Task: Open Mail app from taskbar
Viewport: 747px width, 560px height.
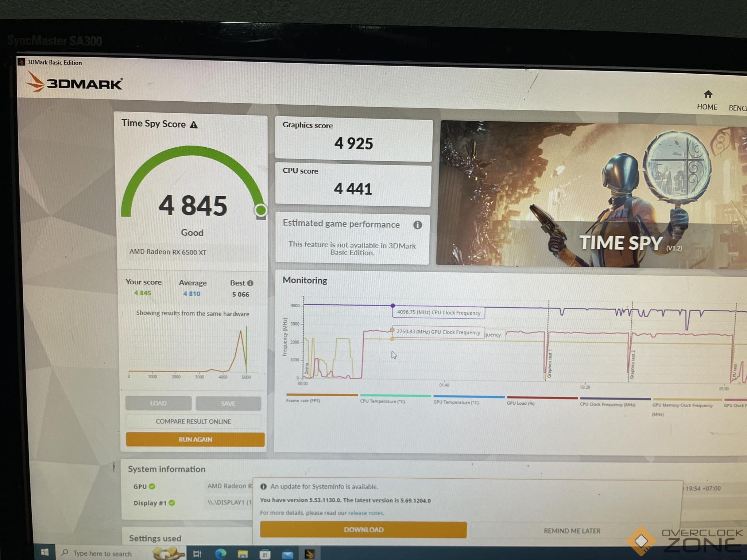Action: tap(287, 555)
